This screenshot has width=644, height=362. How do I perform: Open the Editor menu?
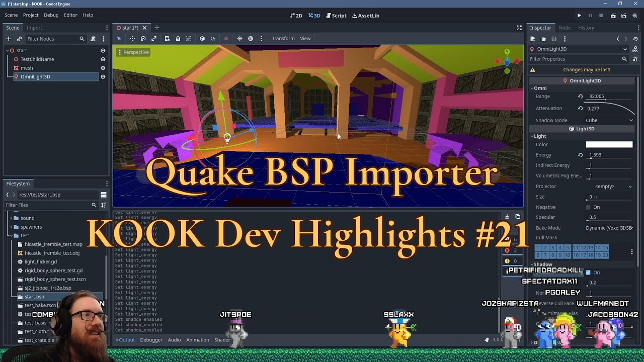[70, 16]
